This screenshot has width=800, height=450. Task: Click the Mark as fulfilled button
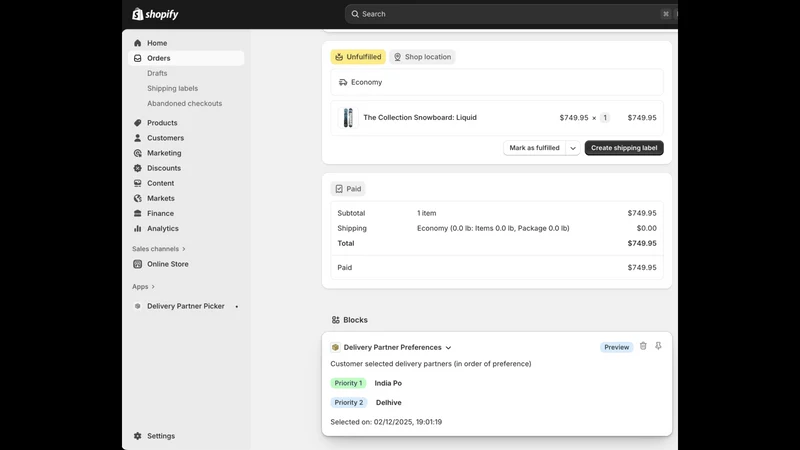coord(534,148)
